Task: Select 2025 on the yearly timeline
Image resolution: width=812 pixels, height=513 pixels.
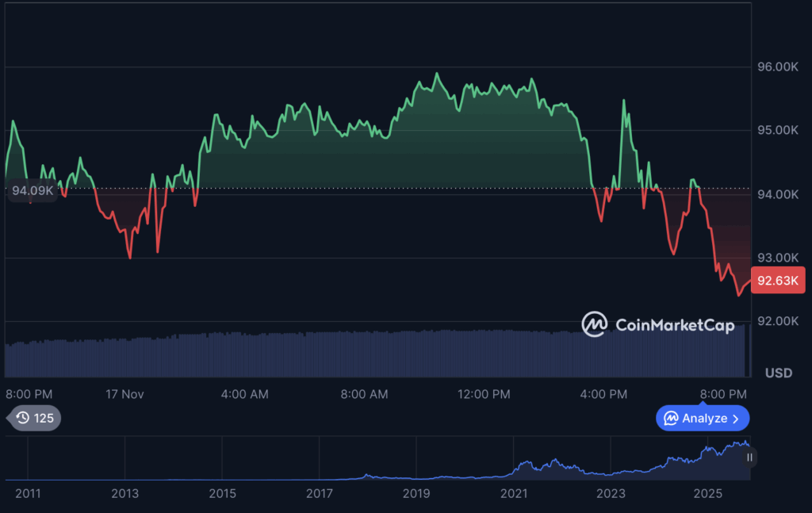Action: (707, 493)
